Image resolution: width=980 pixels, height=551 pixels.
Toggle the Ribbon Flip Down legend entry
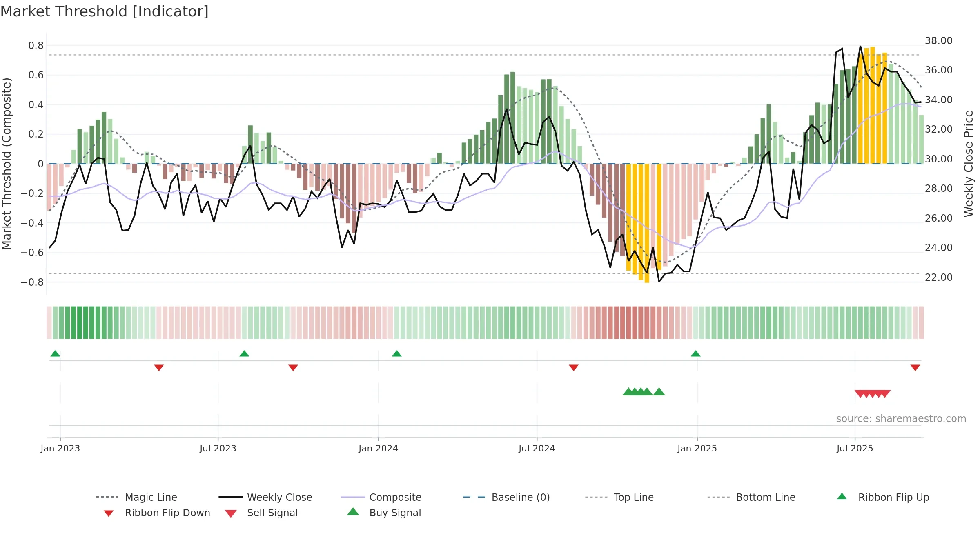point(157,513)
